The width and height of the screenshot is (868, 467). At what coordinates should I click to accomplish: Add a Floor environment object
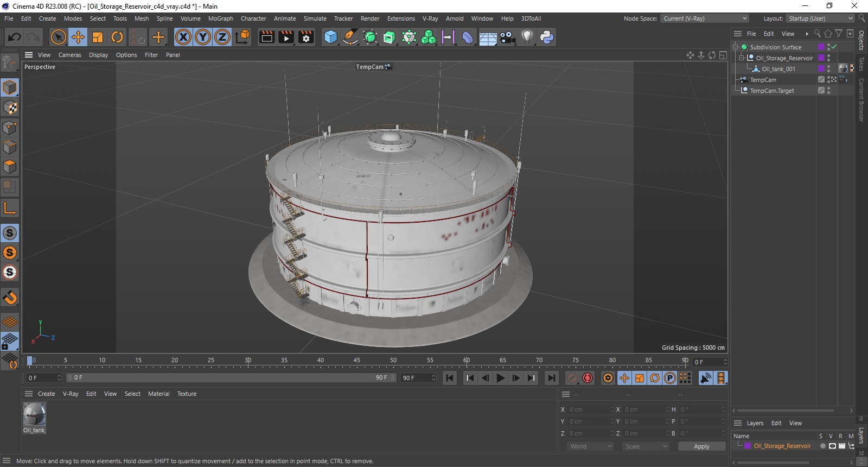[488, 37]
